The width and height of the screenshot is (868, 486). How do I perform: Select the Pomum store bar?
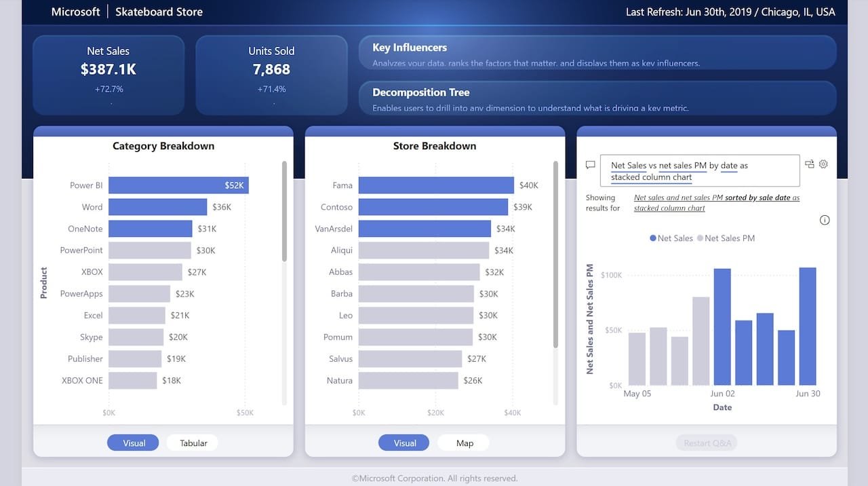pos(416,337)
